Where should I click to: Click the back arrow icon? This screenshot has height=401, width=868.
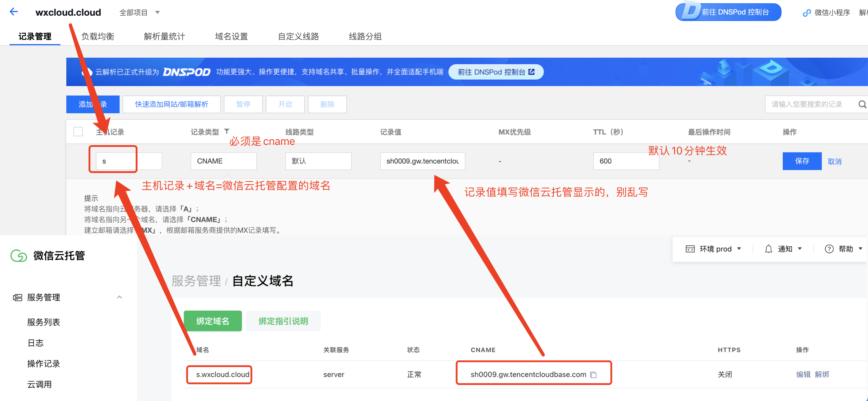[14, 12]
